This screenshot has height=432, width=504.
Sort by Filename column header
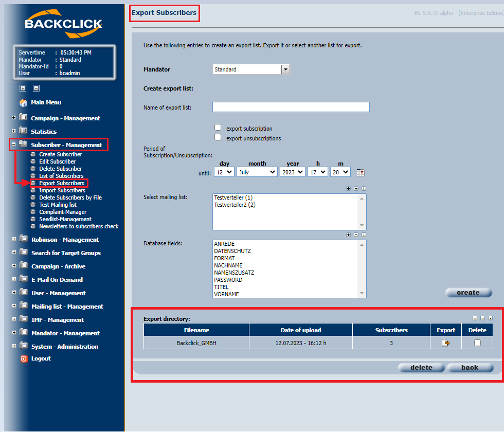(x=196, y=330)
